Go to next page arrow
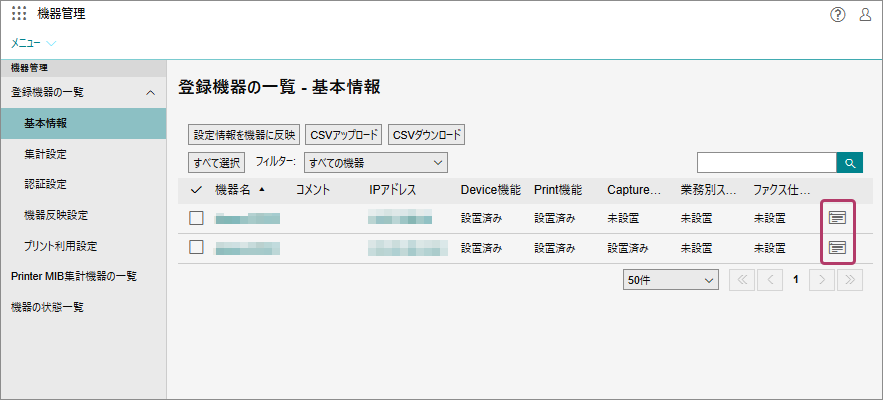The image size is (883, 400). (x=822, y=279)
